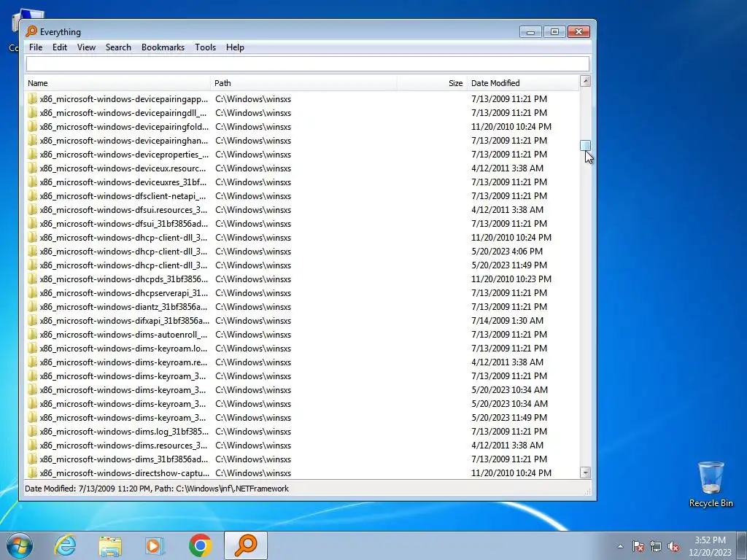Click the Everything taskbar button

[x=246, y=545]
